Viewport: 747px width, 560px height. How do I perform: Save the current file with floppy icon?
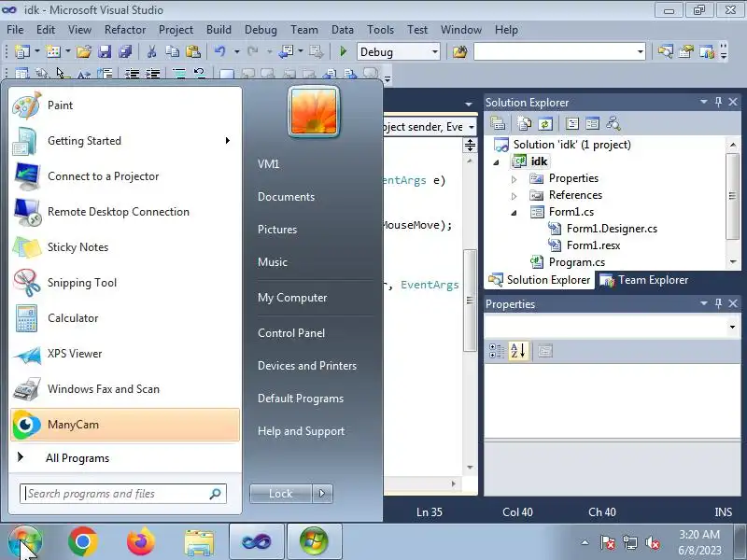(105, 51)
